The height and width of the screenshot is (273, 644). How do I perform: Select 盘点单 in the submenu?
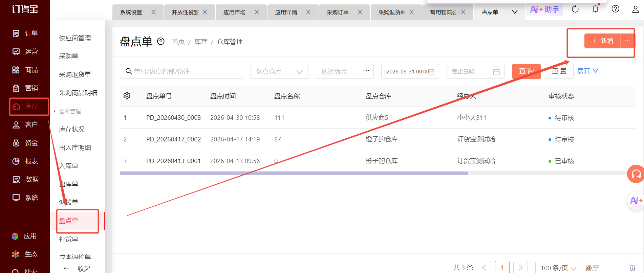click(x=68, y=221)
